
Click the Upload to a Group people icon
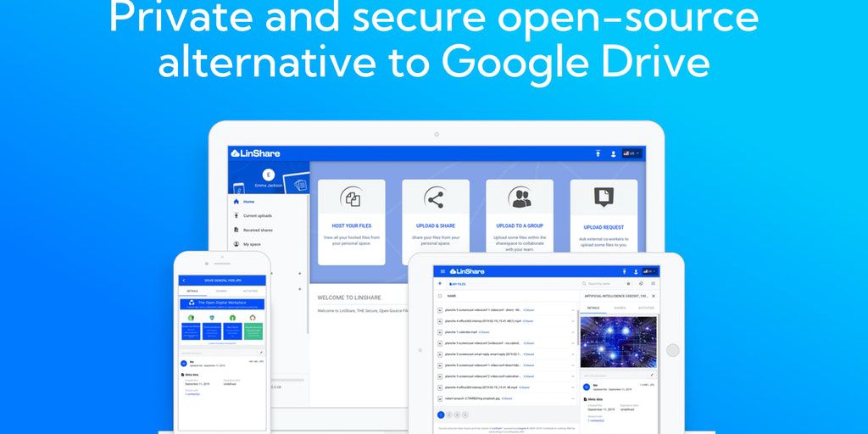520,198
